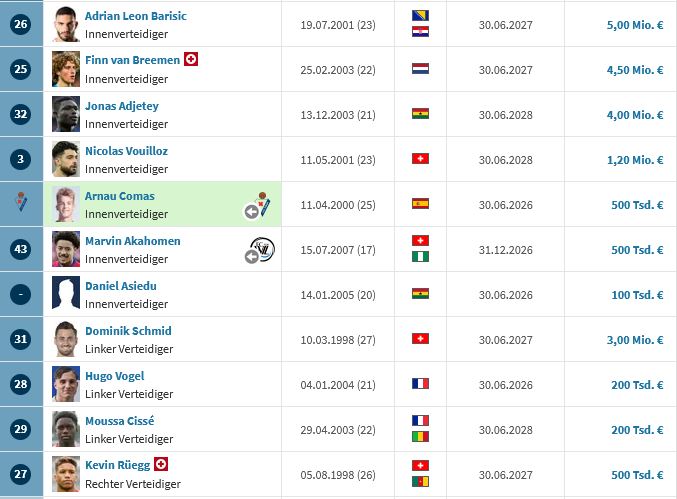Image resolution: width=677 pixels, height=499 pixels.
Task: Click the Ghana flag in Jonas Adjetey's row
Action: coord(420,114)
